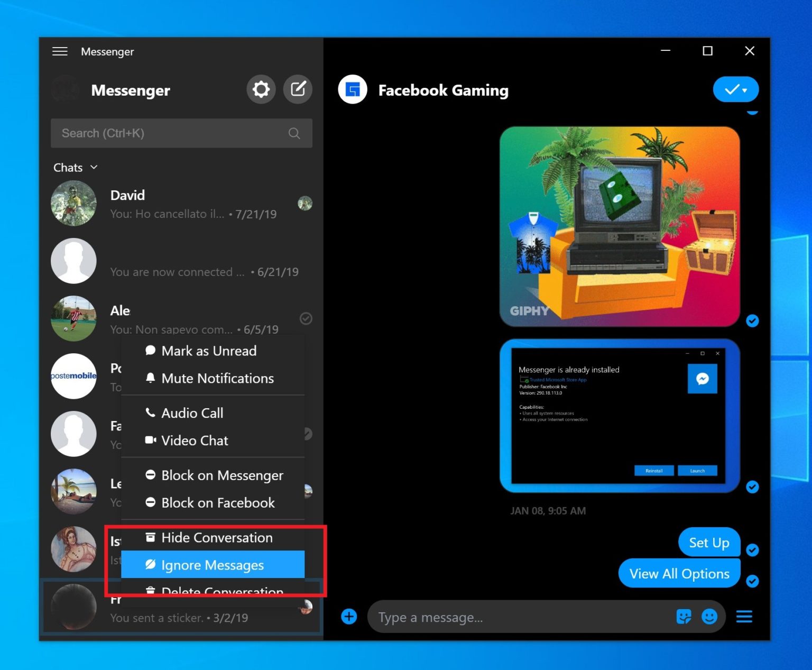The height and width of the screenshot is (670, 812).
Task: Click the Set Up button
Action: pos(709,542)
